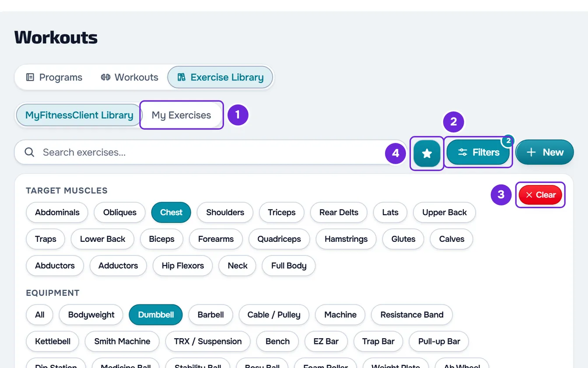Create a New exercise
Image resolution: width=588 pixels, height=368 pixels.
point(545,152)
